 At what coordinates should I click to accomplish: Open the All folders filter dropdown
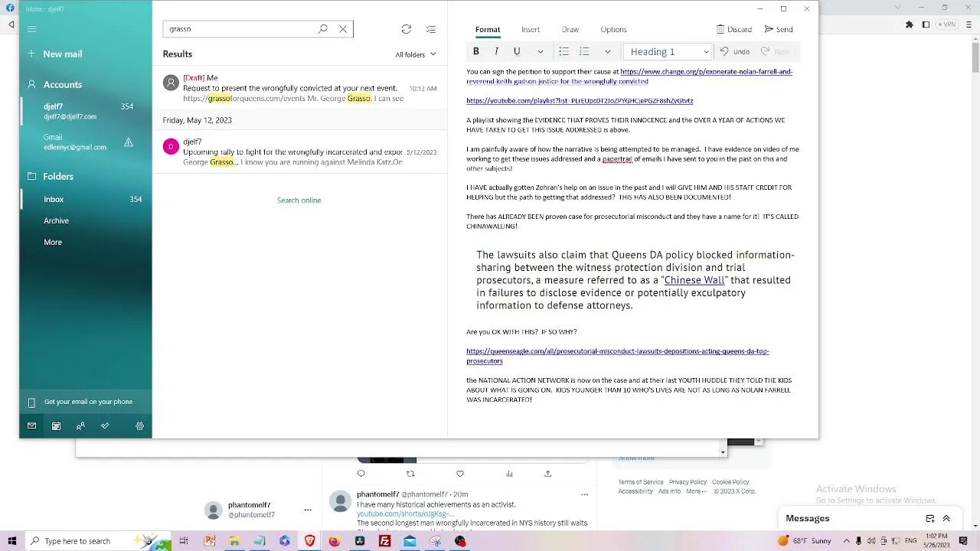coord(416,54)
